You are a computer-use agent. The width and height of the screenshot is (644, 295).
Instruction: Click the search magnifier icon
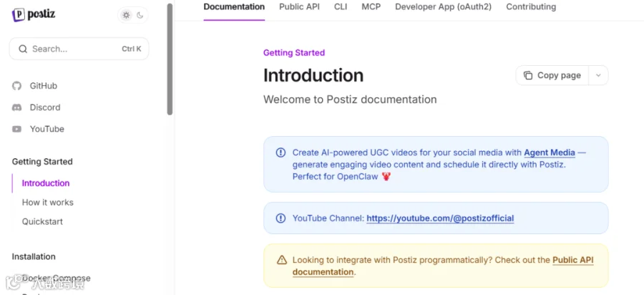pos(23,49)
